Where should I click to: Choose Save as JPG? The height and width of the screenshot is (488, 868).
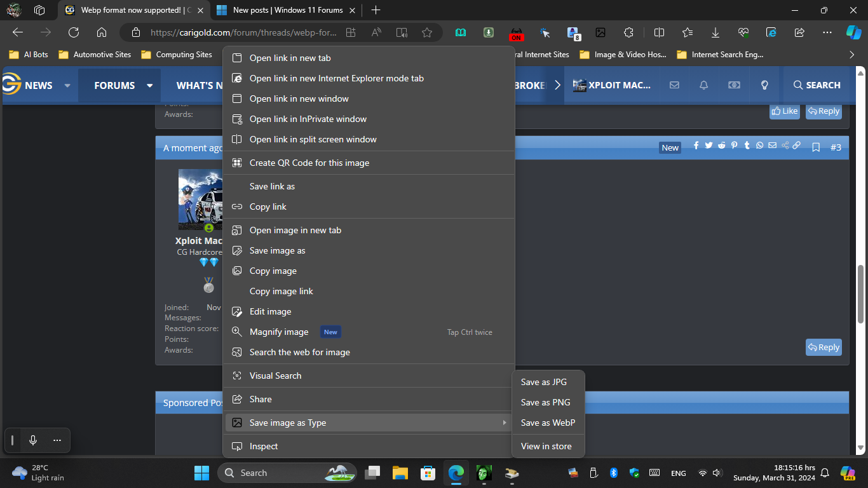pyautogui.click(x=548, y=382)
